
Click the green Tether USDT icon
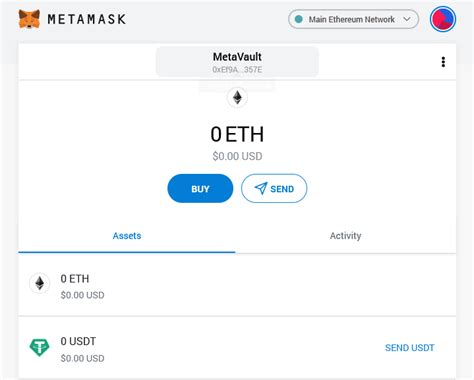[x=40, y=347]
